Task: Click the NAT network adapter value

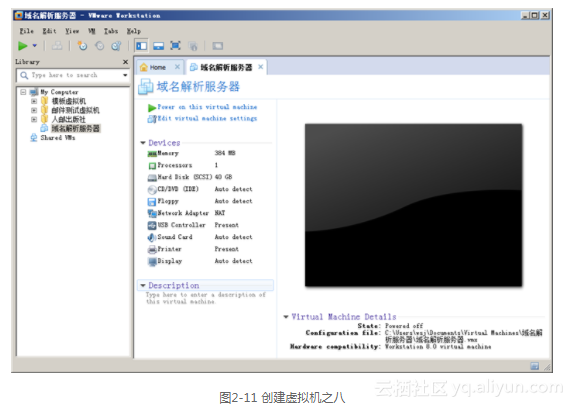Action: (x=220, y=213)
